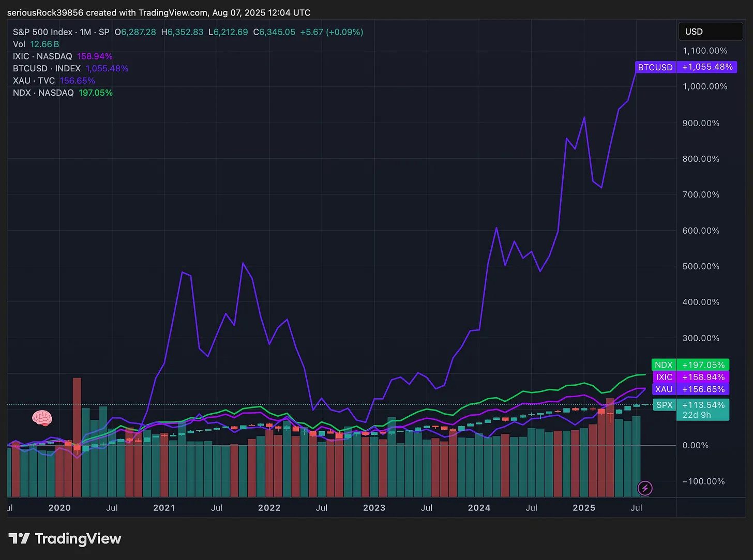Click the high value H6,352.83 in the legend
753x560 pixels.
coord(183,32)
